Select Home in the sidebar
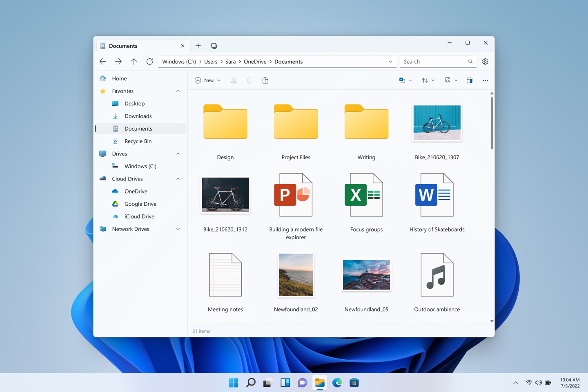The image size is (588, 392). [140, 78]
